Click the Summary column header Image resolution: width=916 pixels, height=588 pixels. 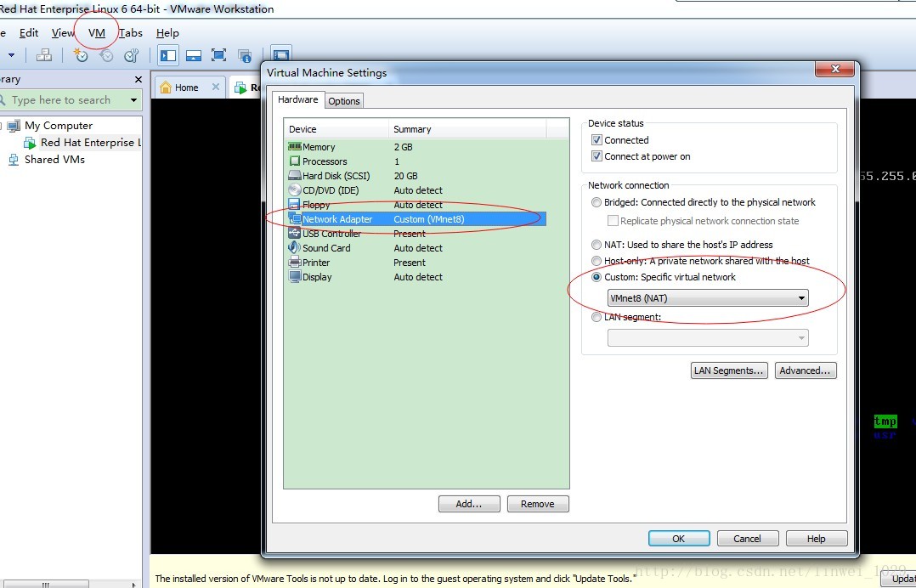click(x=467, y=129)
